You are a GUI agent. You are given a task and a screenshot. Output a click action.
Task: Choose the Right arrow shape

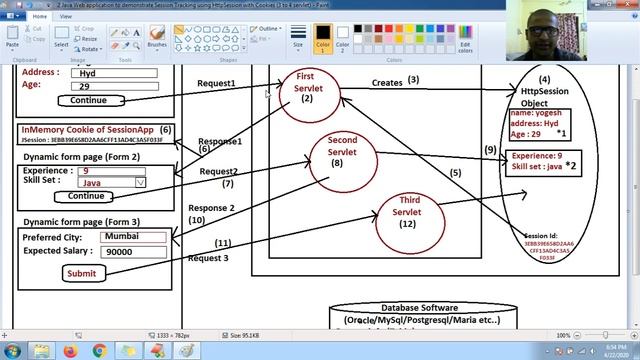pyautogui.click(x=216, y=39)
